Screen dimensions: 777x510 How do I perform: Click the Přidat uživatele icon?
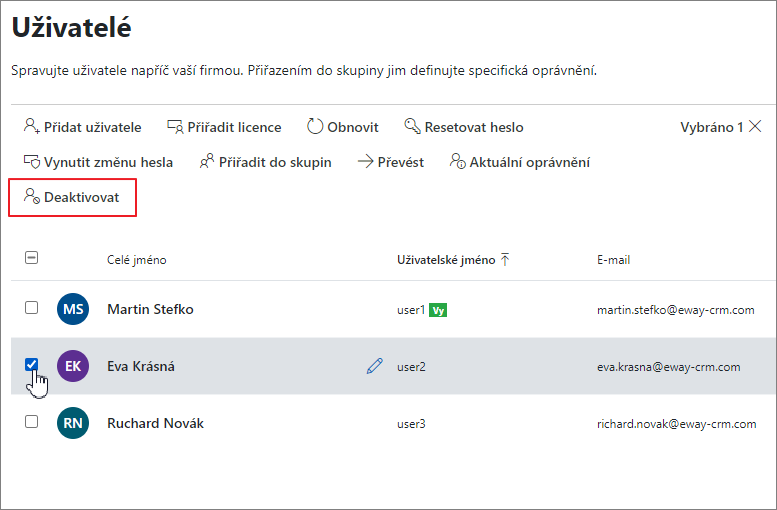click(32, 126)
